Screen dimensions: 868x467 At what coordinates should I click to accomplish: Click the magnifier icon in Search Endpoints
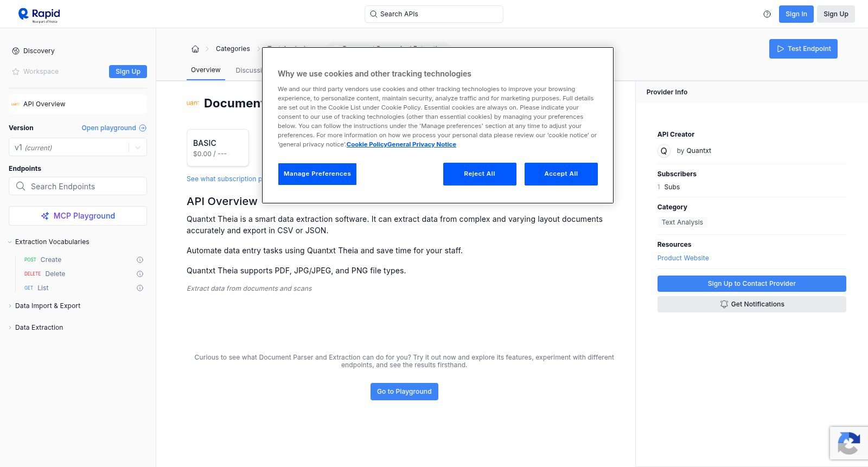tap(21, 186)
